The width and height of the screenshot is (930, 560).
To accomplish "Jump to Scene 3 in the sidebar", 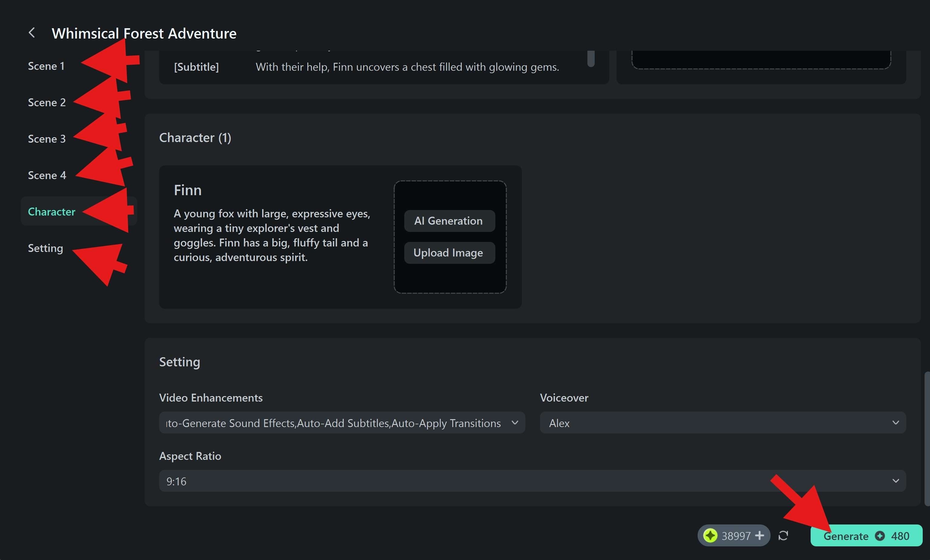I will (x=47, y=139).
